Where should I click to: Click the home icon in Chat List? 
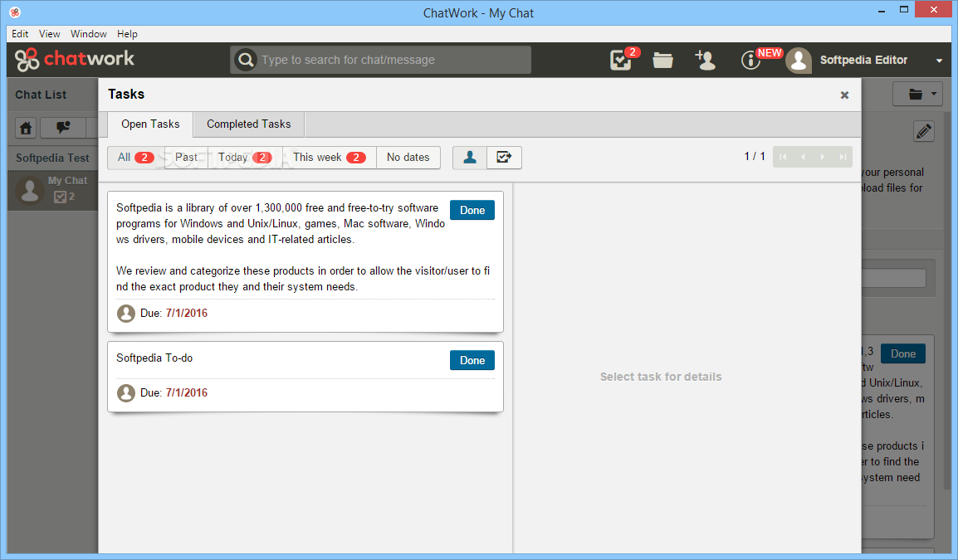[26, 128]
